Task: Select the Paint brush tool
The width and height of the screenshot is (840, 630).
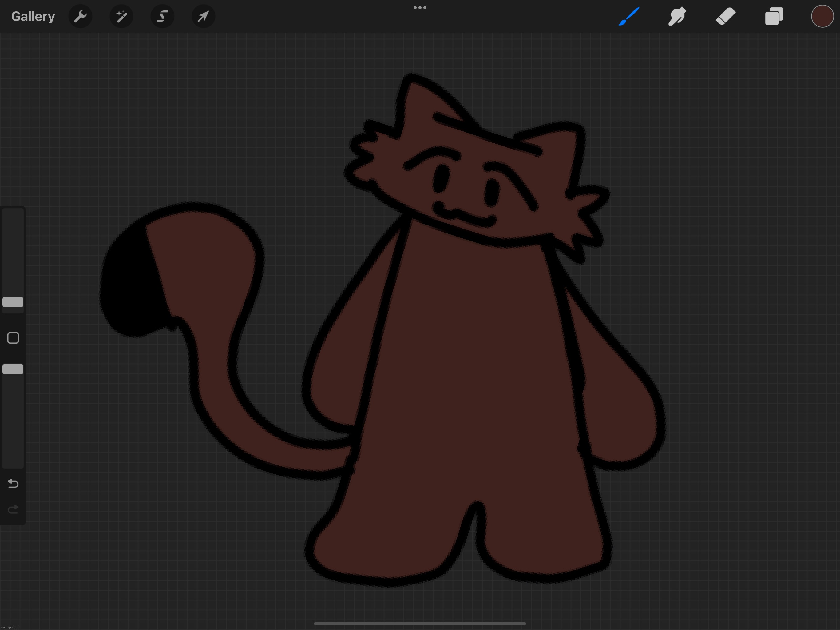Action: [x=629, y=16]
